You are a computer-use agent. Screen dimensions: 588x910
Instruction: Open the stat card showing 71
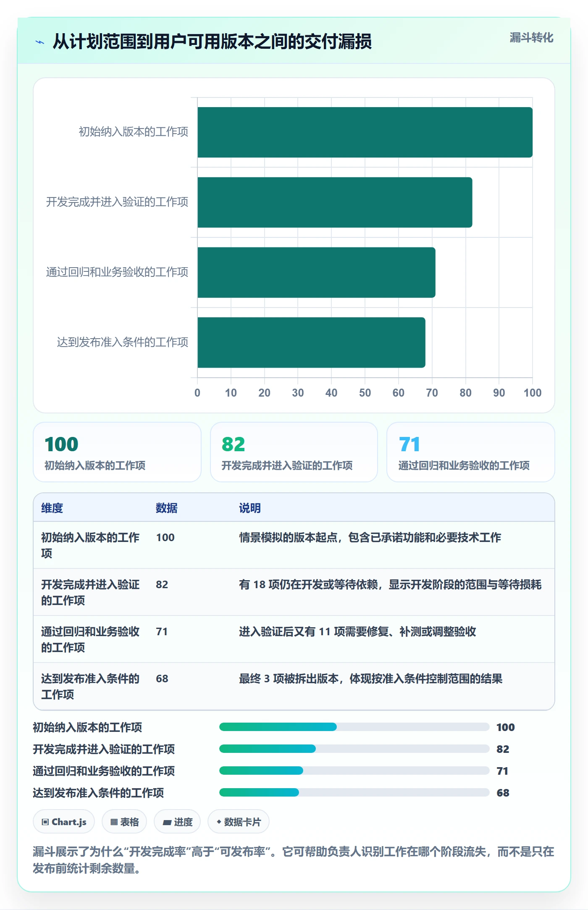pyautogui.click(x=471, y=452)
